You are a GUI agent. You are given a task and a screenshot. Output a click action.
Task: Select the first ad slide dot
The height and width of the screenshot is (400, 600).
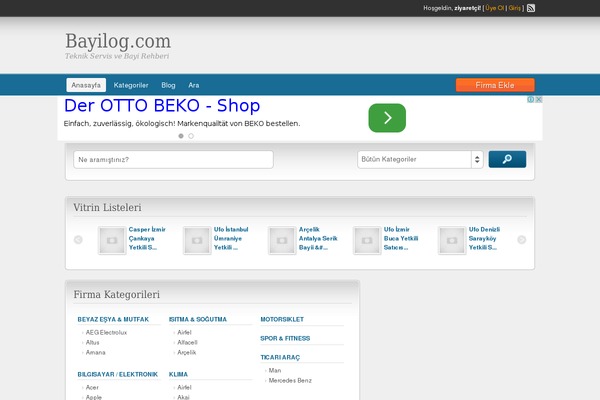181,136
